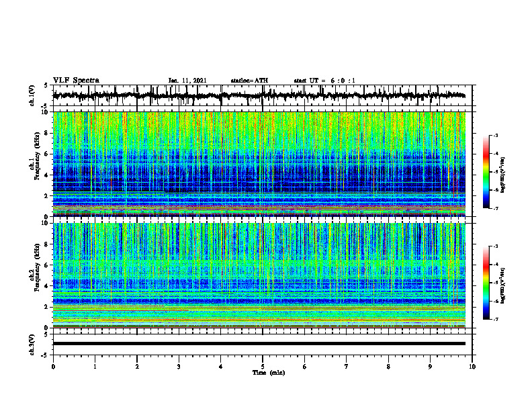
Task: Select the ch.3 black voltage bar
Action: (259, 344)
